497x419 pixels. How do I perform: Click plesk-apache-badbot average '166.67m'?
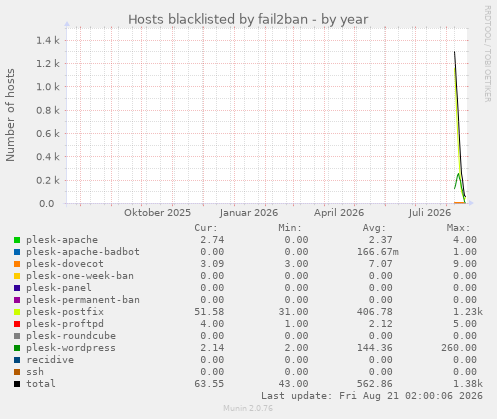tap(378, 252)
